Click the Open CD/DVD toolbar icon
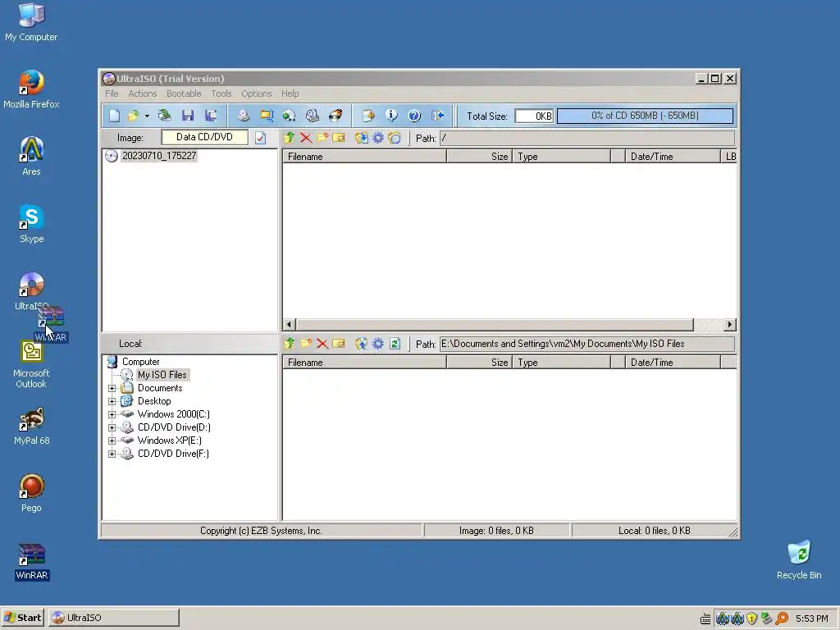 click(x=164, y=116)
